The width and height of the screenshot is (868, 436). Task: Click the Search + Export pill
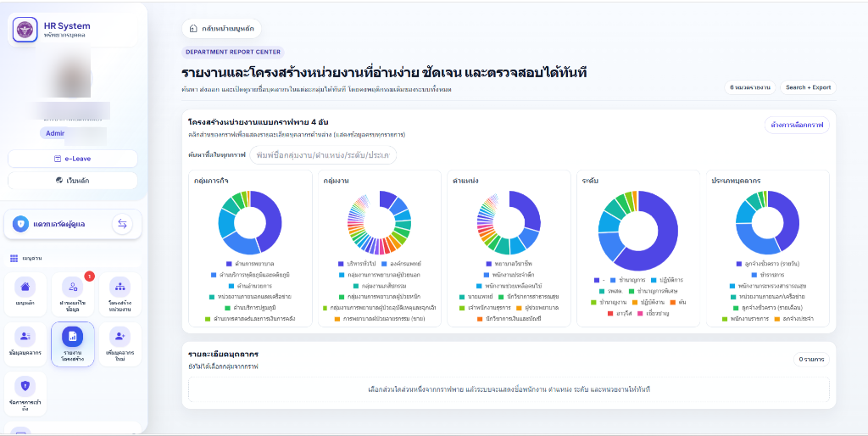[808, 87]
